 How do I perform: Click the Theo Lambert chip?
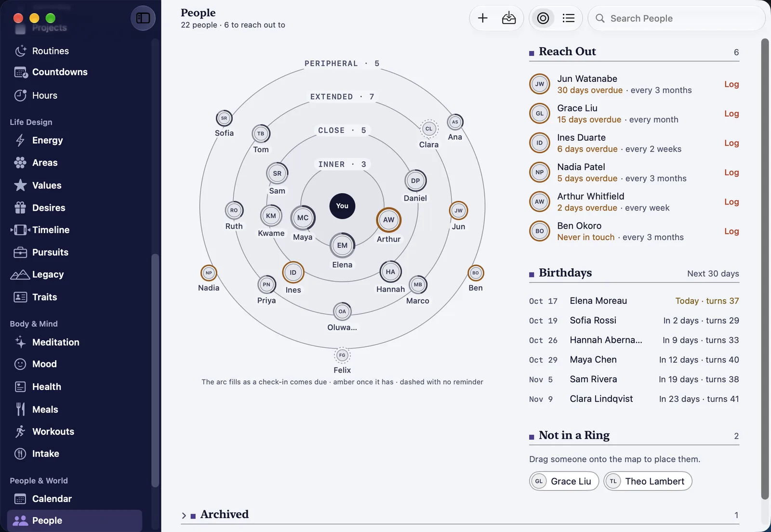coord(648,481)
